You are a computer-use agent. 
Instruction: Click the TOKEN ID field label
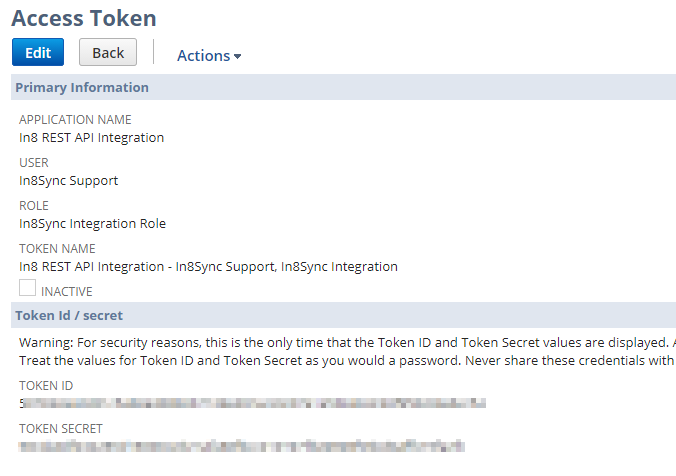coord(47,386)
